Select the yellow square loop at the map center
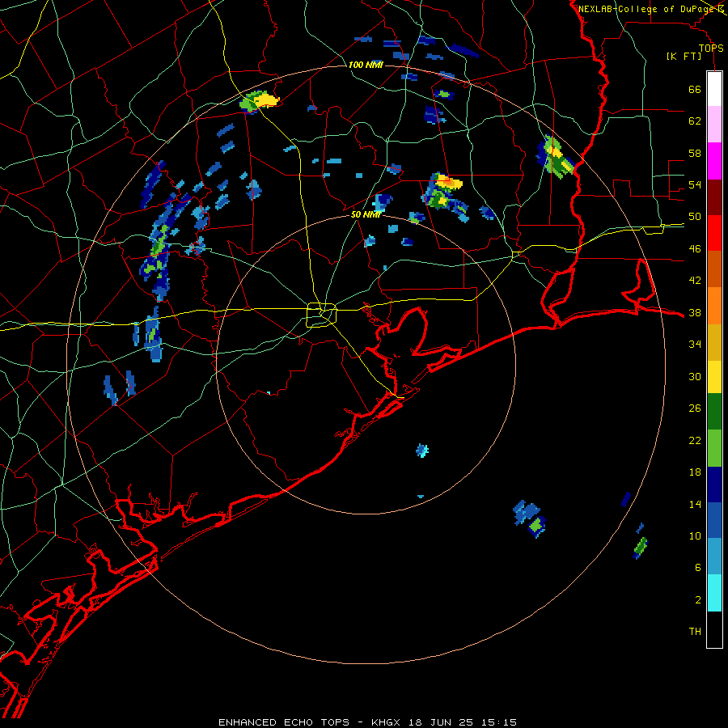This screenshot has width=728, height=728. 322,315
